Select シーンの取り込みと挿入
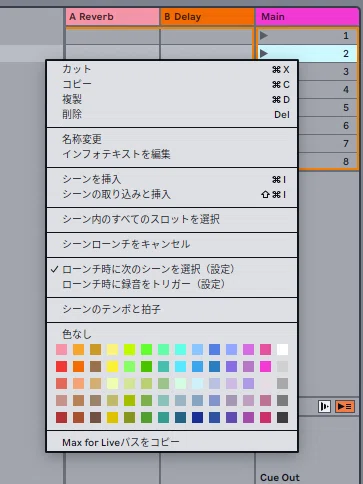 [x=172, y=194]
